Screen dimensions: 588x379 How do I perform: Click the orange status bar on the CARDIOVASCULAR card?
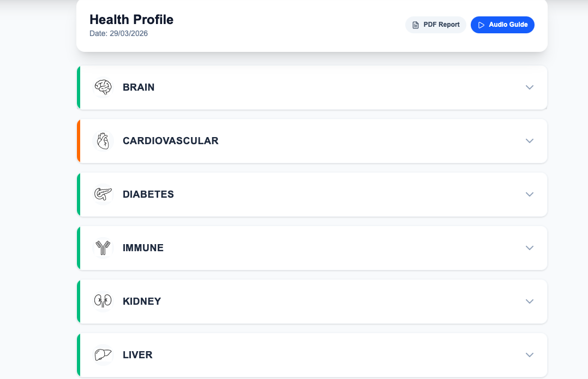point(79,140)
